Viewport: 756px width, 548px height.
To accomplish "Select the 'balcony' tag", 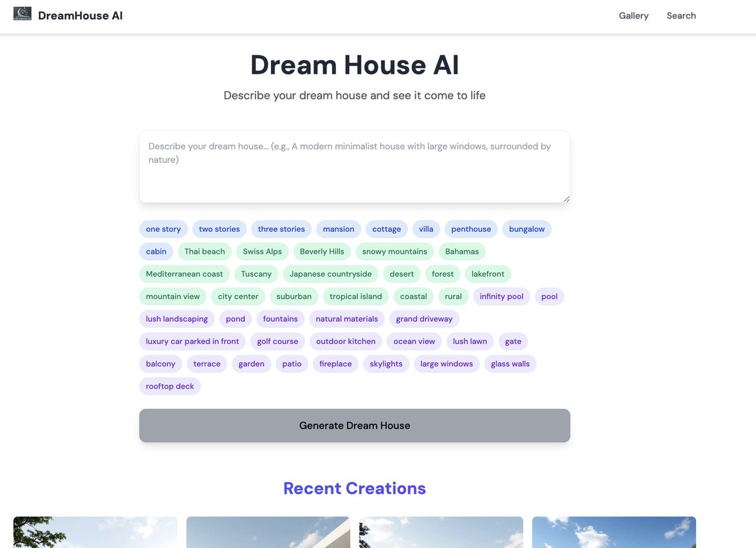I will click(x=161, y=364).
